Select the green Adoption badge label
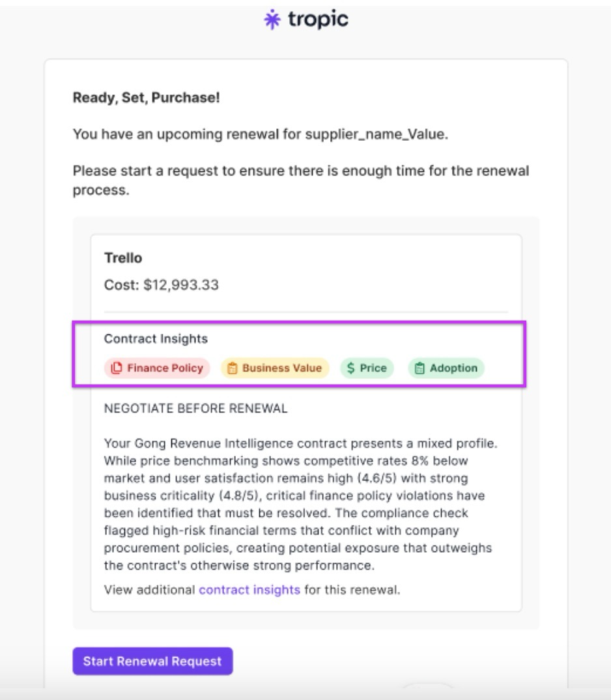 pos(453,368)
